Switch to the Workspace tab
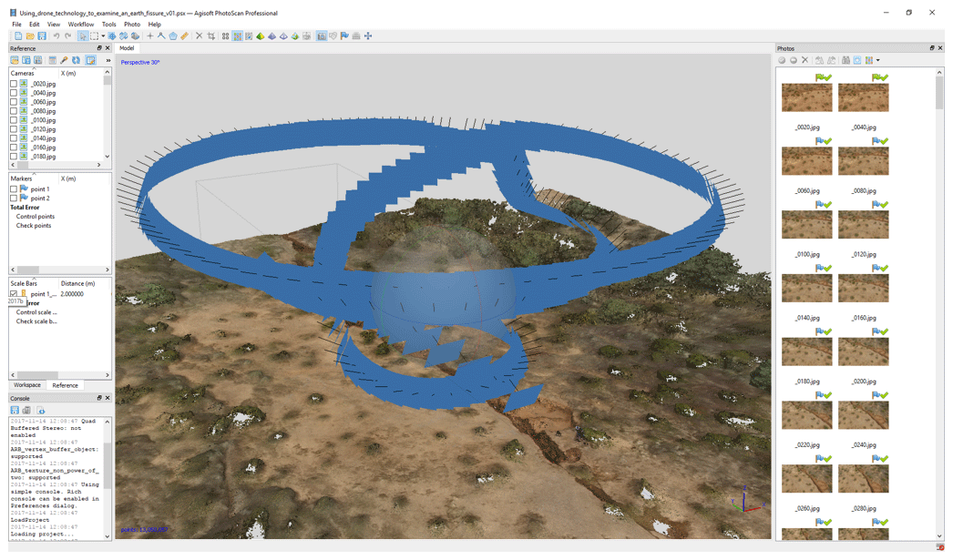953x560 pixels. (x=26, y=385)
